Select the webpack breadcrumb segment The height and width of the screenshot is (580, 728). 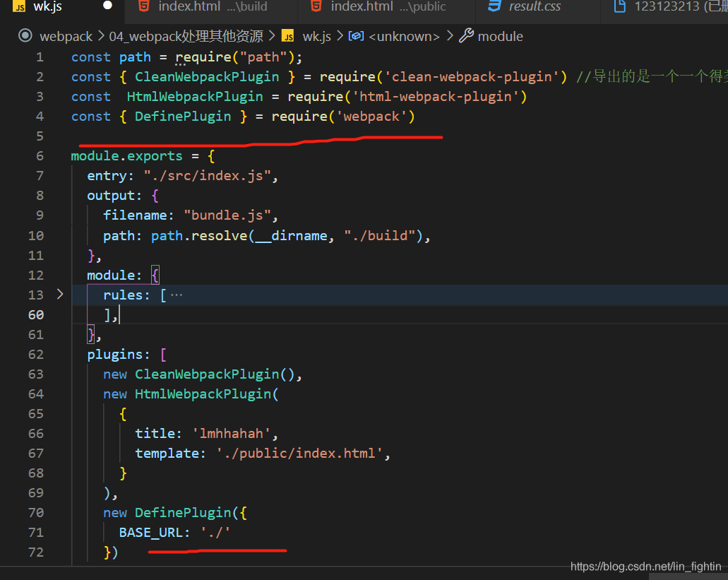point(66,36)
